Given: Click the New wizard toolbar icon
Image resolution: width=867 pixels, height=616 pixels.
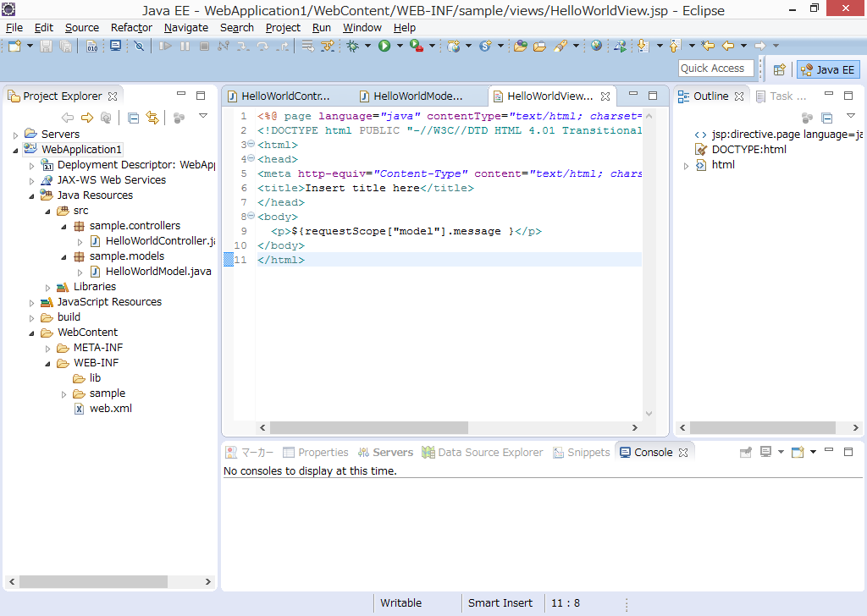Looking at the screenshot, I should [15, 46].
